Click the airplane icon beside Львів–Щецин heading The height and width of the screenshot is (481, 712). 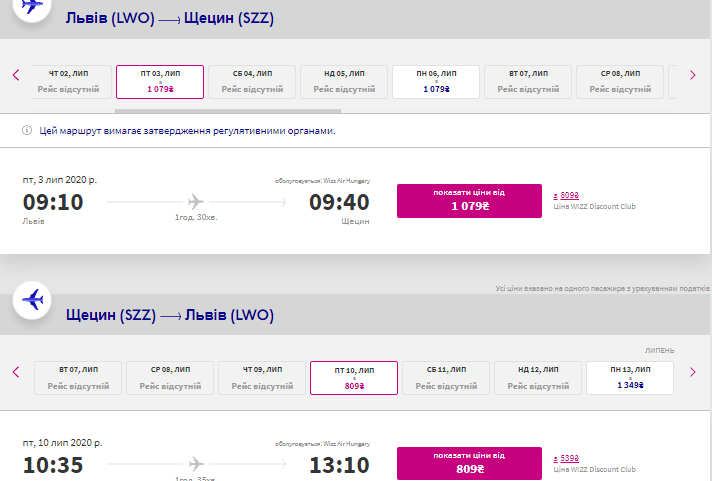(32, 7)
